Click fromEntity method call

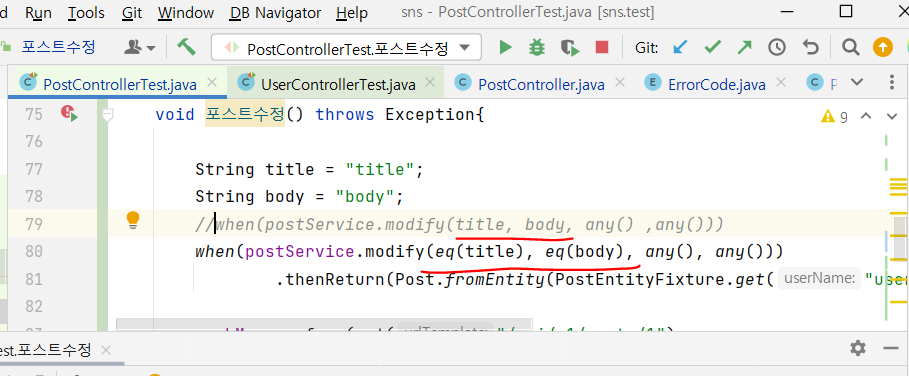pos(495,280)
